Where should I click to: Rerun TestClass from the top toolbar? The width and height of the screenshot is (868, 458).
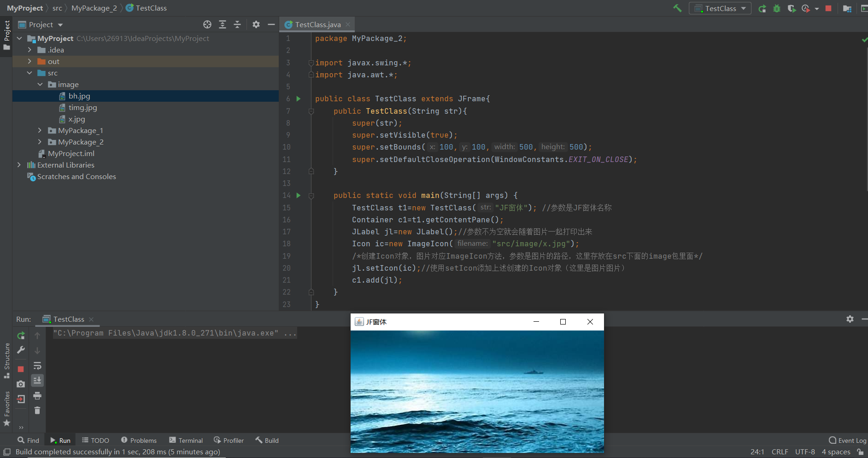tap(762, 8)
